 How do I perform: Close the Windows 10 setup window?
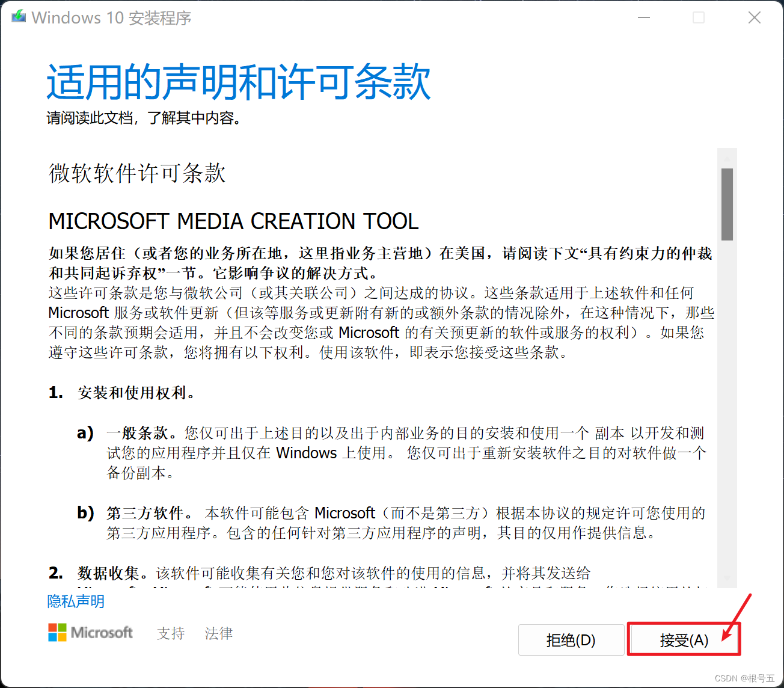(754, 17)
